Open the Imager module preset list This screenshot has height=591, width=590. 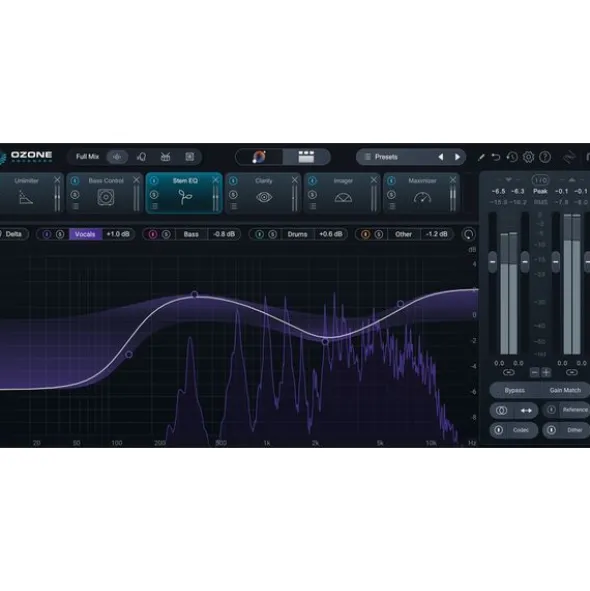(x=313, y=207)
